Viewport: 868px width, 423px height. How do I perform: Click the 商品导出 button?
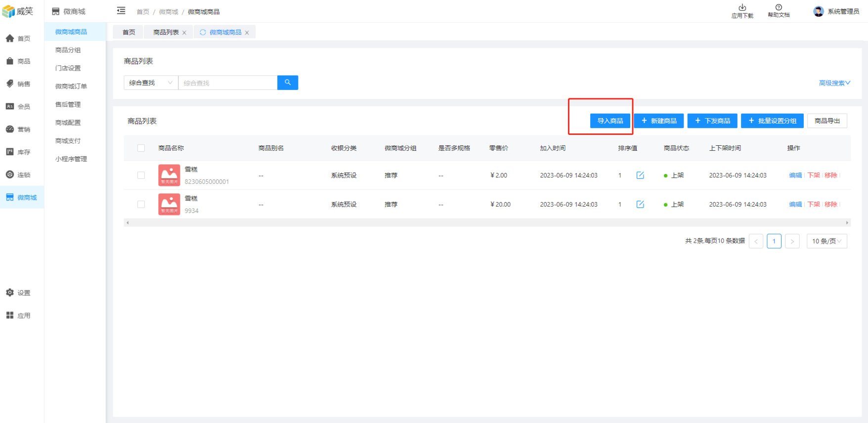(827, 121)
